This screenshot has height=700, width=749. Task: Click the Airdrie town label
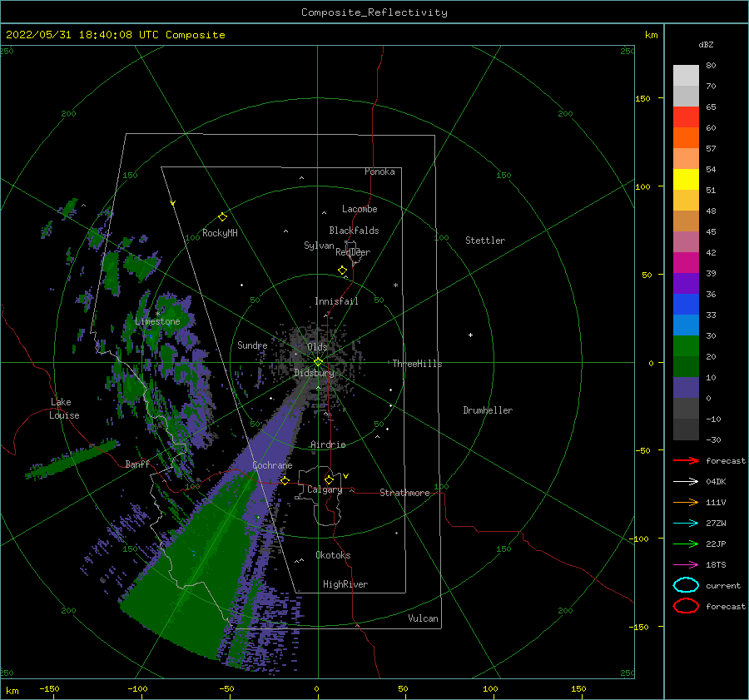pos(328,444)
